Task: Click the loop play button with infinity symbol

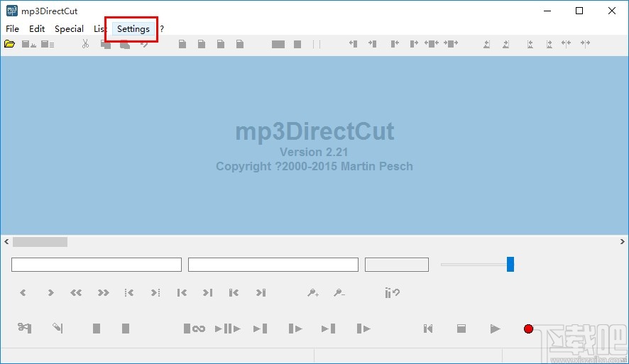Action: pyautogui.click(x=194, y=329)
